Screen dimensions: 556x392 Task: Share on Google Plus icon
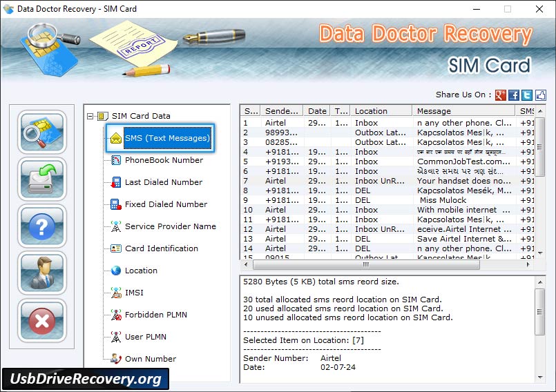click(500, 95)
